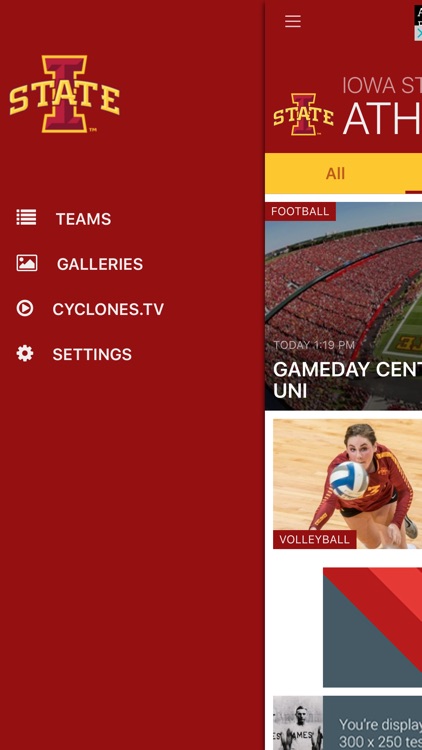Viewport: 422px width, 750px height.
Task: Close the ad using the X icon
Action: point(418,33)
